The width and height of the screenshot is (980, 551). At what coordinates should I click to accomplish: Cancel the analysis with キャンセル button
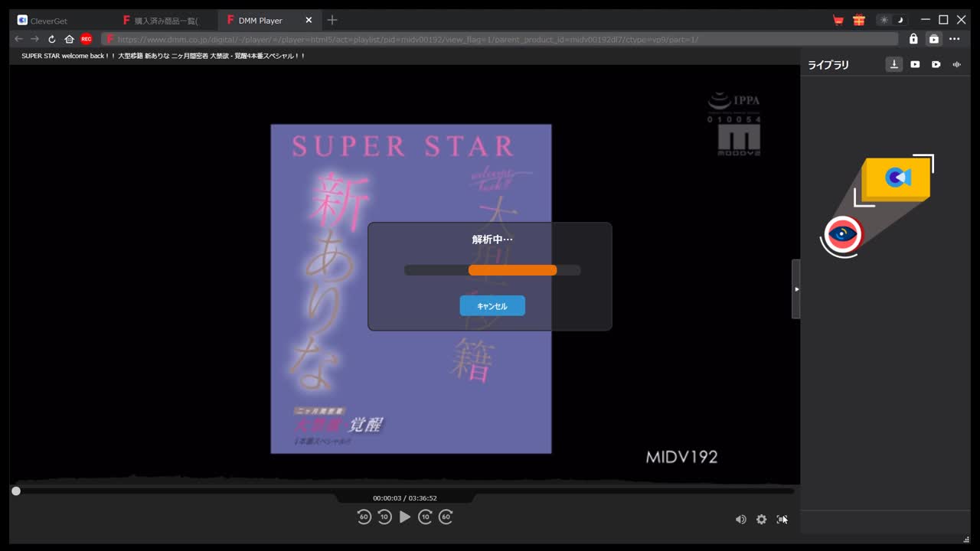pos(492,306)
